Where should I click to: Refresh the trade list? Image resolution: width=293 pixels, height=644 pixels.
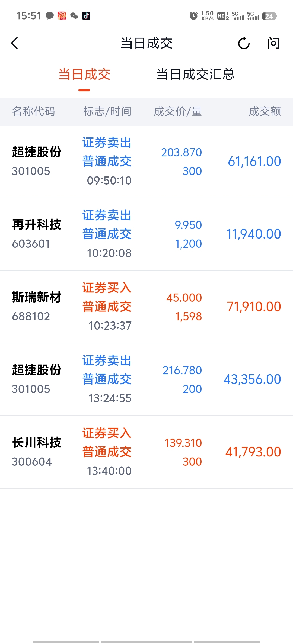click(x=244, y=43)
